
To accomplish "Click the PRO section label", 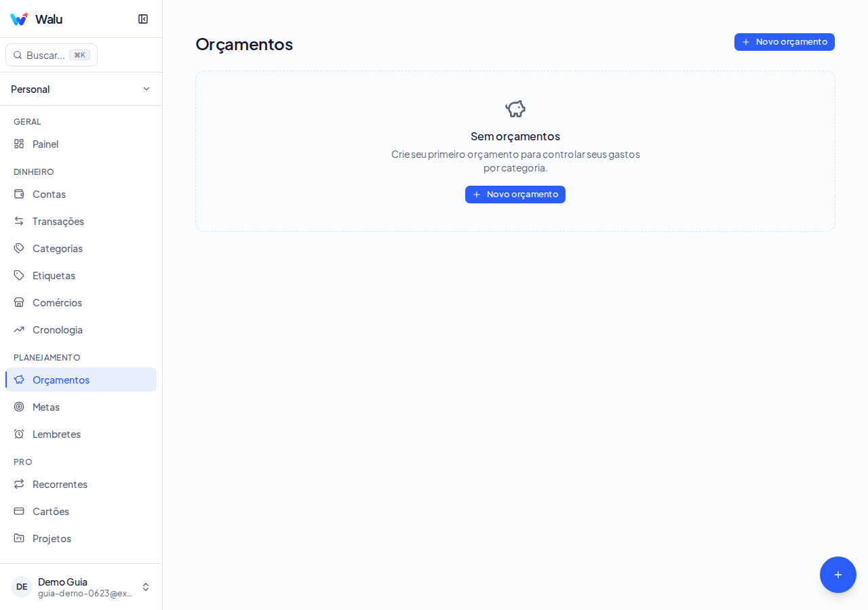I will pos(22,462).
